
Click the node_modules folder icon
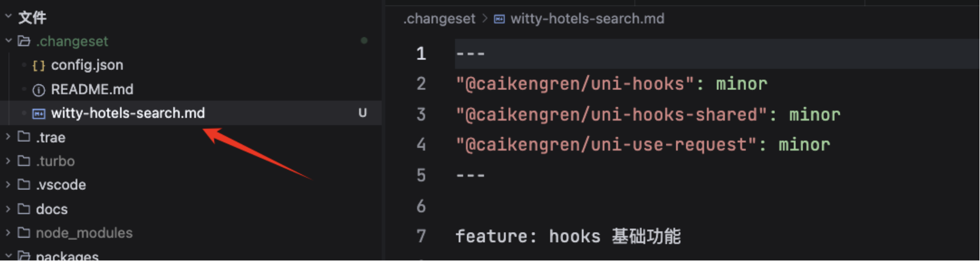(x=24, y=233)
